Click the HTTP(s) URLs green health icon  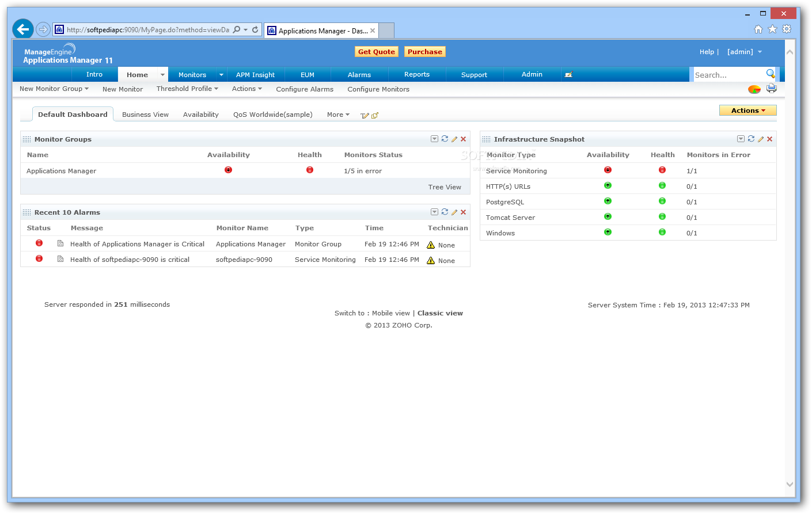coord(662,185)
